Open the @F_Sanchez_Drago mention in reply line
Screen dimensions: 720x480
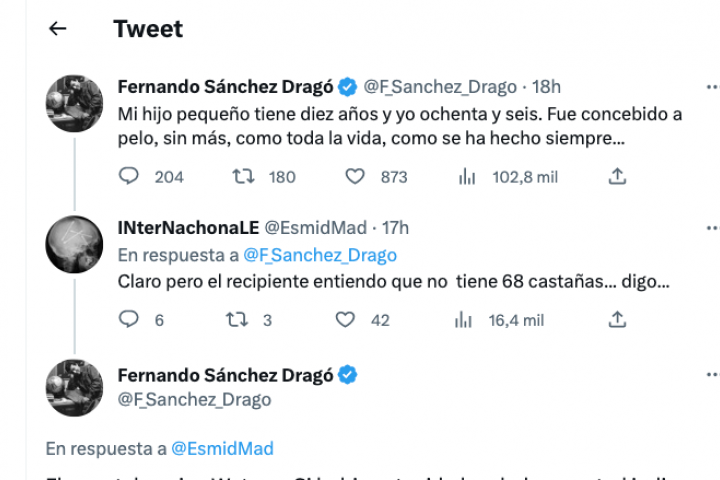(x=320, y=255)
